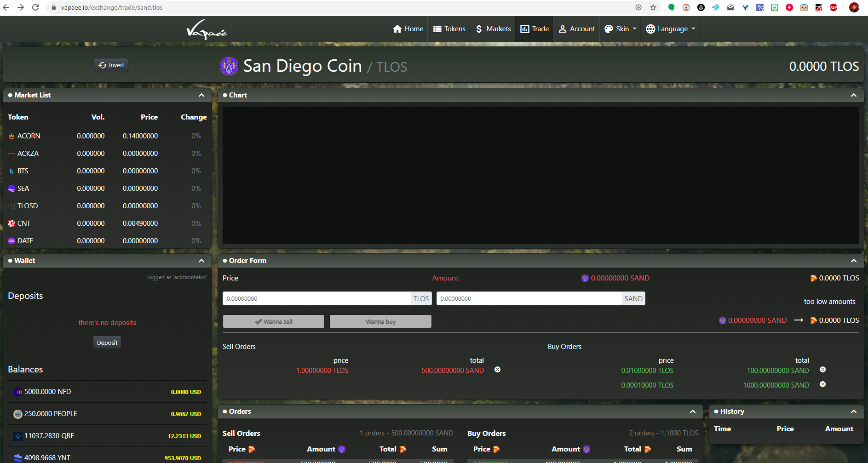The image size is (868, 463).
Task: Cancel the 1000 SAND buy order
Action: [x=822, y=384]
